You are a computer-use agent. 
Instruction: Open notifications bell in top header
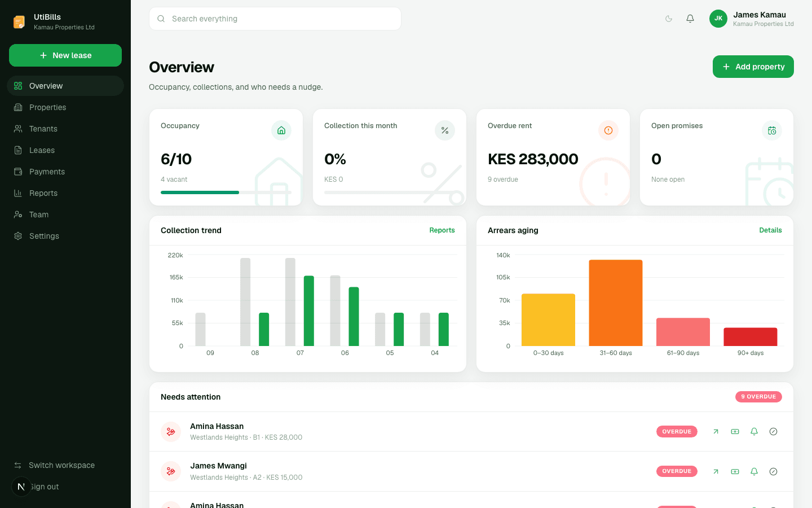pos(690,19)
